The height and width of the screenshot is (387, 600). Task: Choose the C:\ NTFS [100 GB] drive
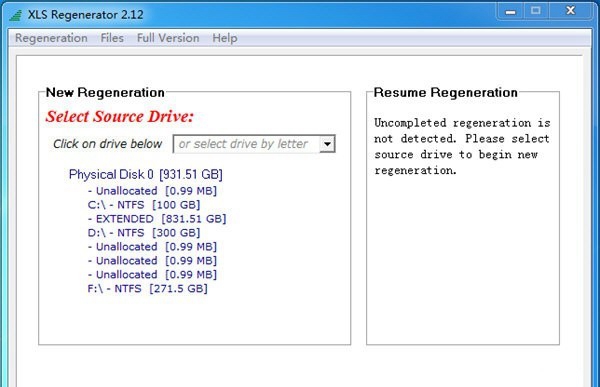(x=144, y=205)
